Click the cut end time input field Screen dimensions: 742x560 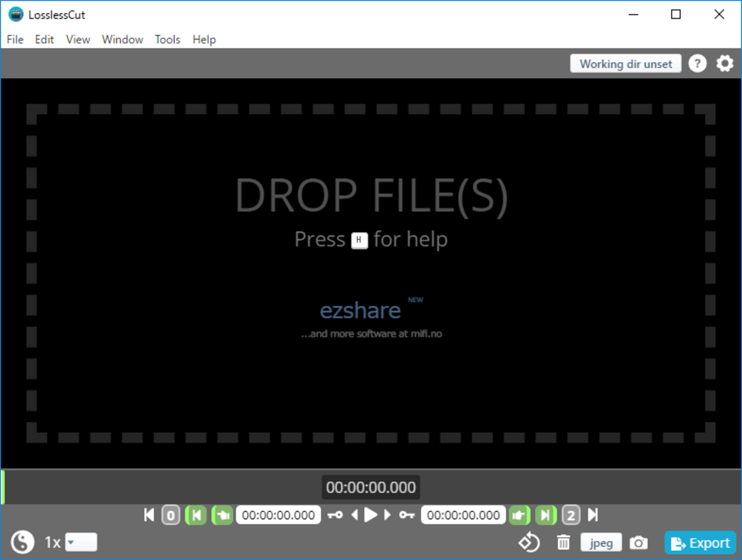coord(463,515)
